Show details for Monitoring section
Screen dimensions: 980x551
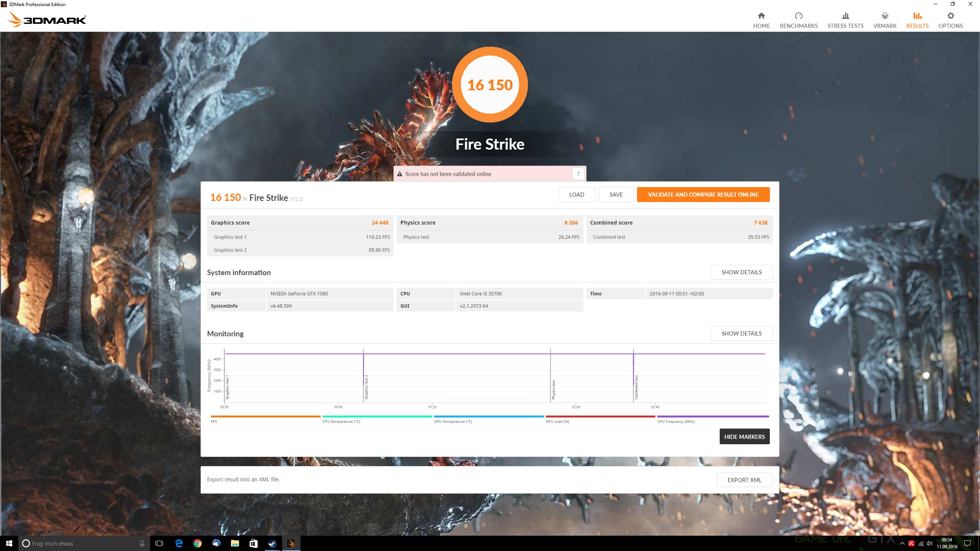[x=741, y=333]
